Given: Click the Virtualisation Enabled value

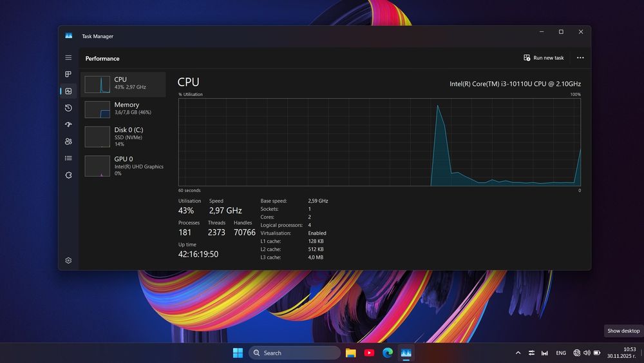Looking at the screenshot, I should [317, 233].
